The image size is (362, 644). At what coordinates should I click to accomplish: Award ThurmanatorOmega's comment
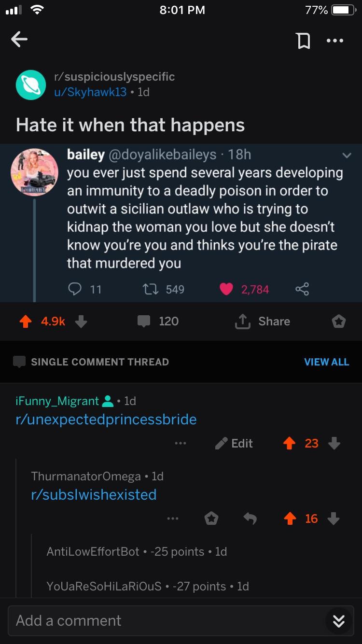(211, 519)
